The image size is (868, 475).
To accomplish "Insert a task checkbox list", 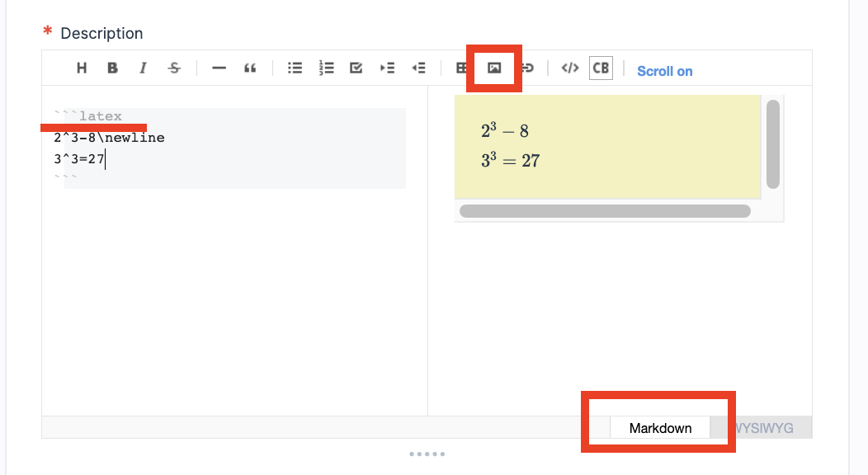I will pyautogui.click(x=356, y=68).
